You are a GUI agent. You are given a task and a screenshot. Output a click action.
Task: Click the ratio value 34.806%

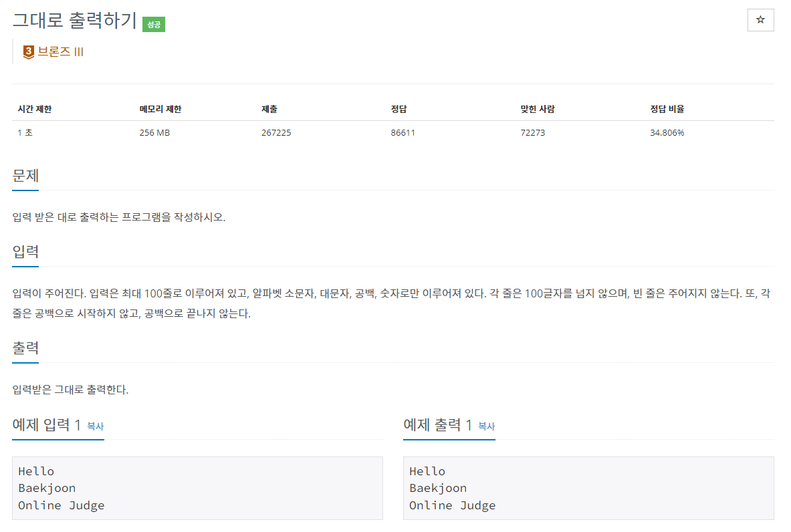pyautogui.click(x=667, y=132)
